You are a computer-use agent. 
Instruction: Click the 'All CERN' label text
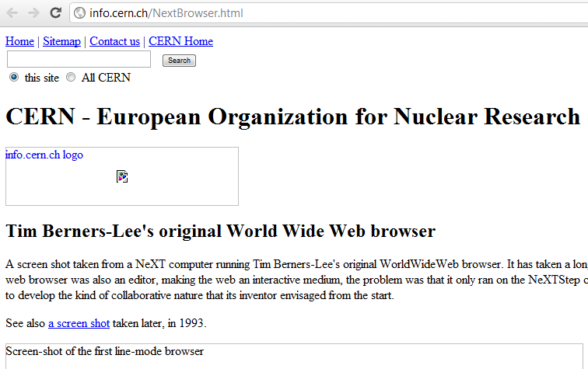point(106,78)
